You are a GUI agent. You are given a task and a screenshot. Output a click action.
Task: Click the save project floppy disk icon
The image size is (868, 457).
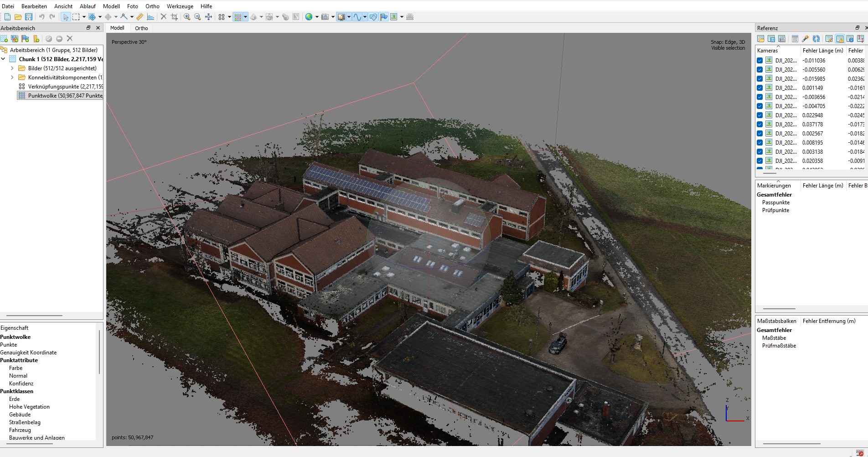pos(29,17)
